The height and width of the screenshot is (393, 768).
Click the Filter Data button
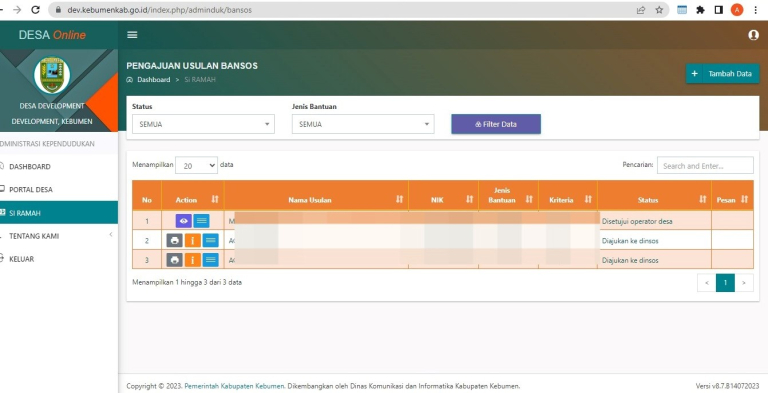pos(496,124)
